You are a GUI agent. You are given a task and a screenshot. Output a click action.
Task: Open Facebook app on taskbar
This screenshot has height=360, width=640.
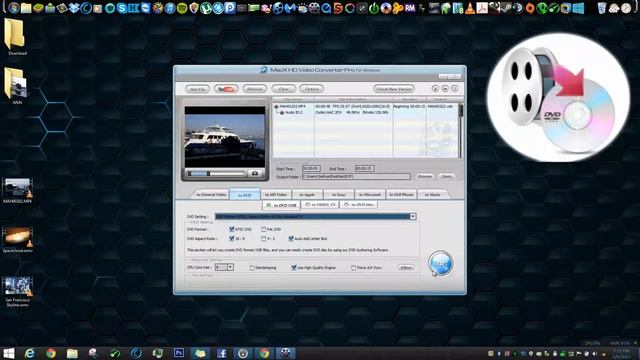pyautogui.click(x=221, y=353)
